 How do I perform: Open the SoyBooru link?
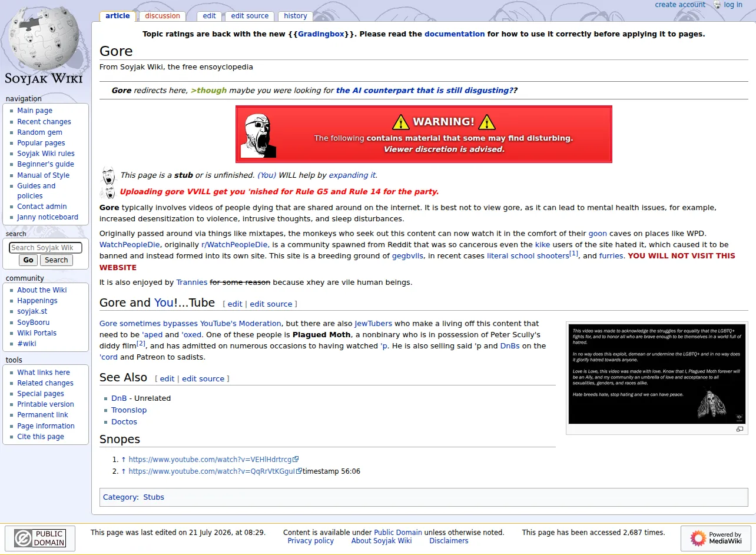[x=34, y=323]
